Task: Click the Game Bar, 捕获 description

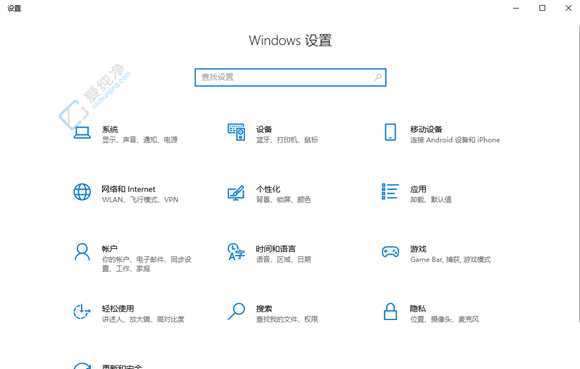Action: pos(451,260)
